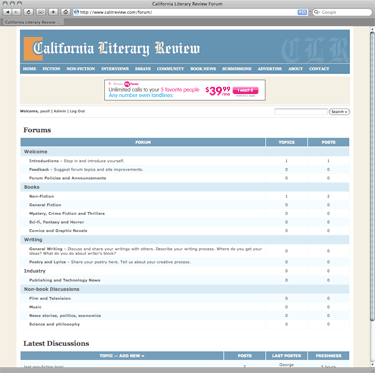
Task: Open News stories, politics, economics forum
Action: [65, 316]
